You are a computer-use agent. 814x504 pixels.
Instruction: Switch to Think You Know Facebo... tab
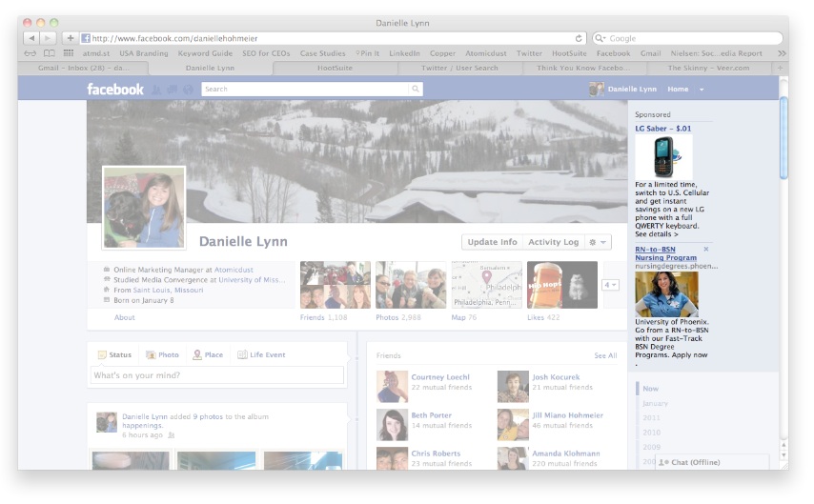pos(583,68)
